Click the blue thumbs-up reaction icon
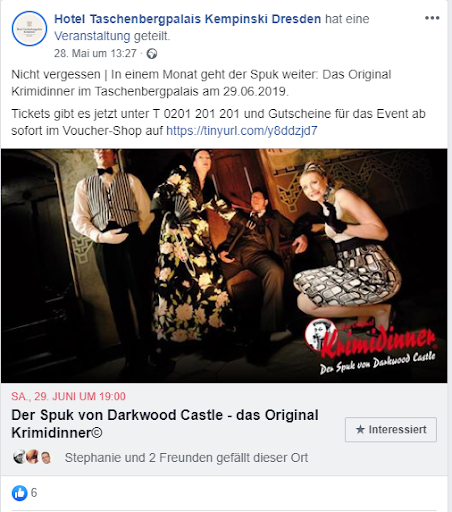This screenshot has width=452, height=512. 20,493
